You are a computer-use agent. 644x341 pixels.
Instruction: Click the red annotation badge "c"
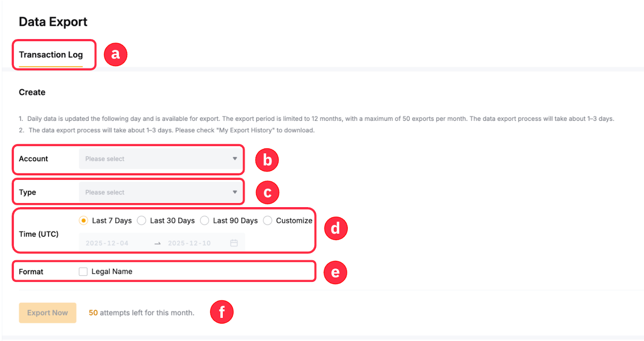click(x=267, y=193)
